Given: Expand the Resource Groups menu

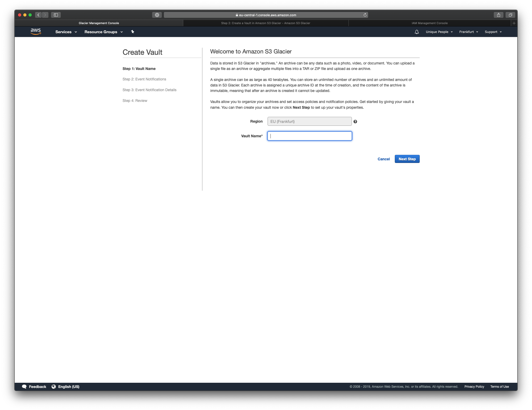Looking at the screenshot, I should point(103,32).
